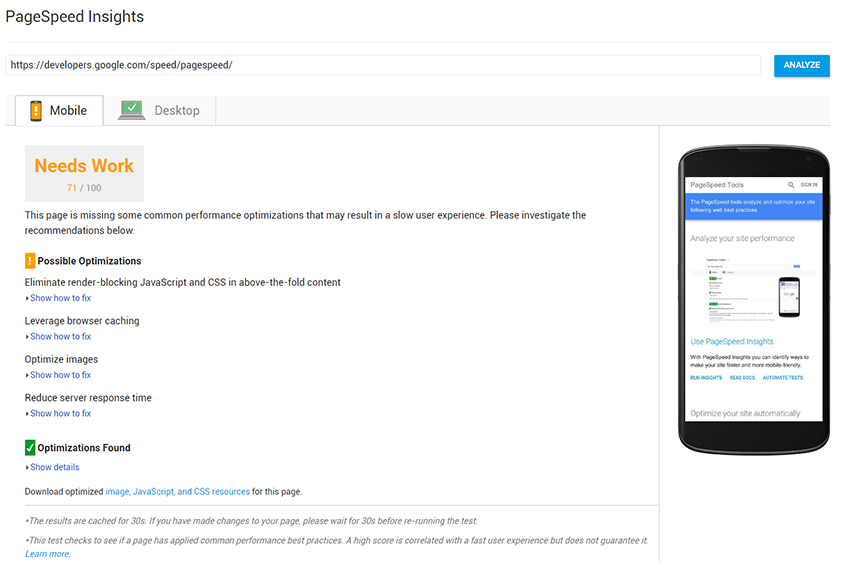Click the blue ANALYZE button
Screen dimensions: 850x571
(x=801, y=66)
